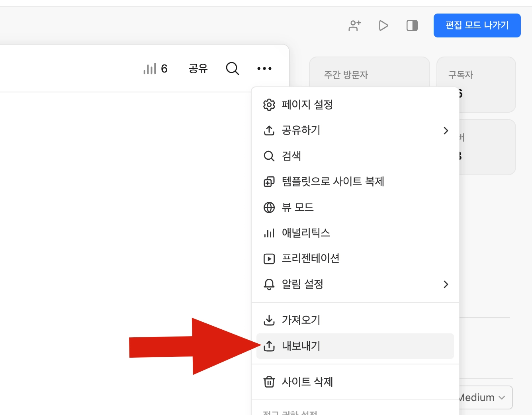This screenshot has height=415, width=532.
Task: Expand the 알림 설정 submenu chevron
Action: pos(446,284)
